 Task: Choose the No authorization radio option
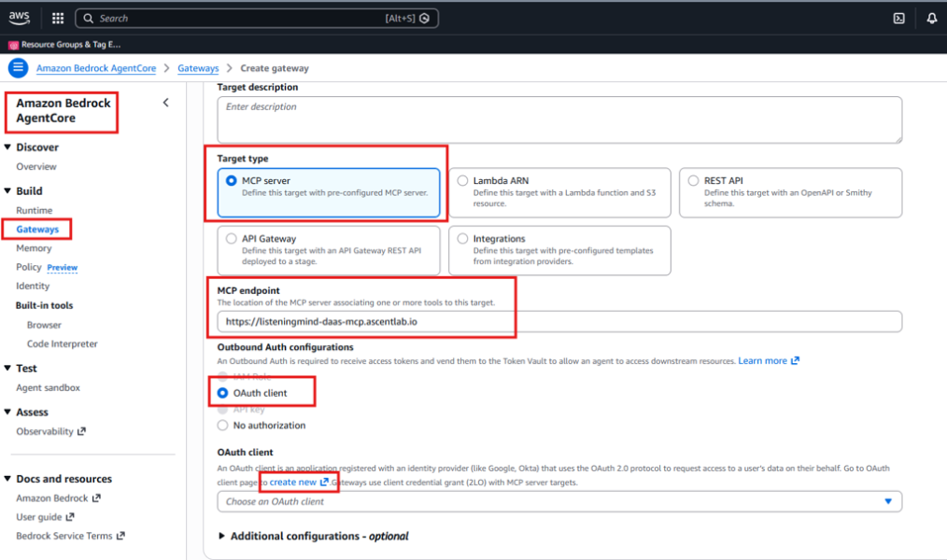[222, 426]
